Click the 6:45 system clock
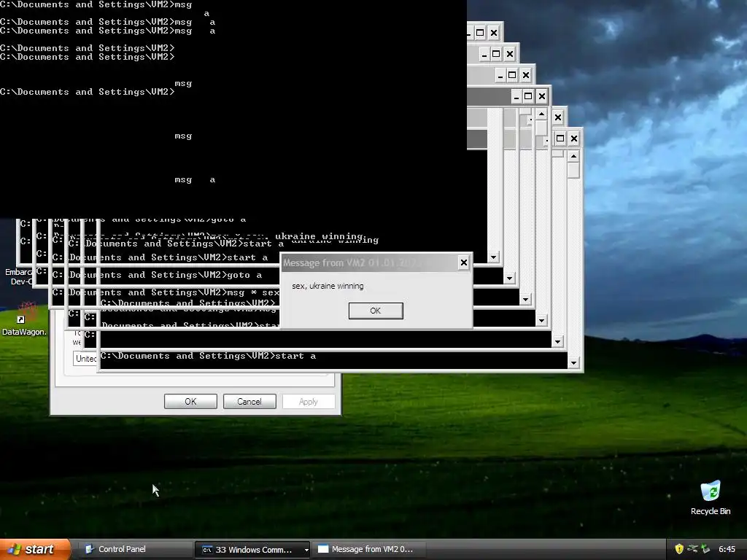747x560 pixels. click(x=727, y=549)
